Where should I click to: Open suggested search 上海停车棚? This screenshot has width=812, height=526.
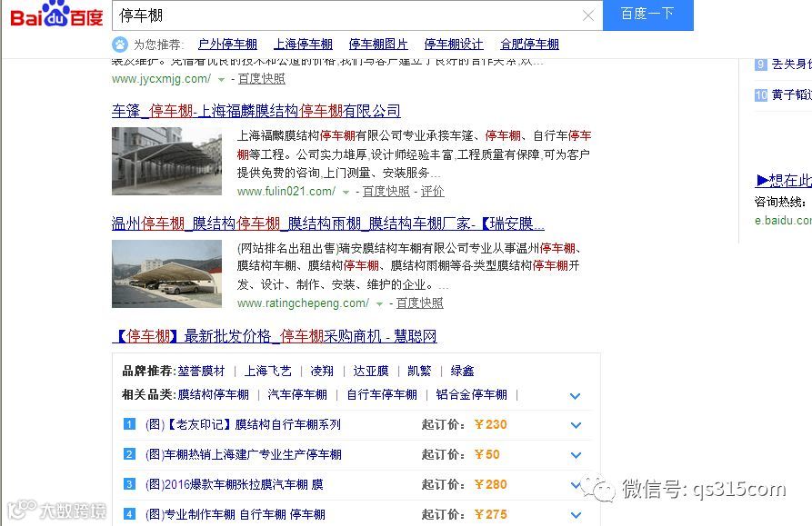pos(303,45)
